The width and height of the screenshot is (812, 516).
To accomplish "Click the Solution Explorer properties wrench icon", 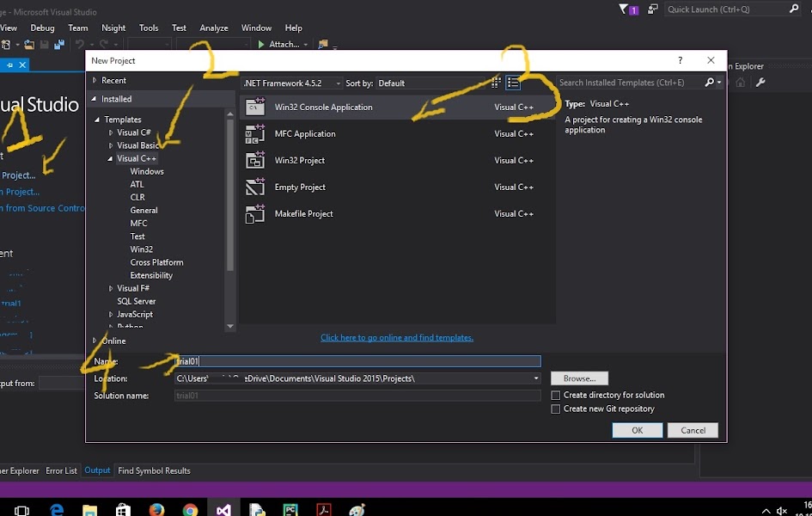I will click(x=760, y=83).
